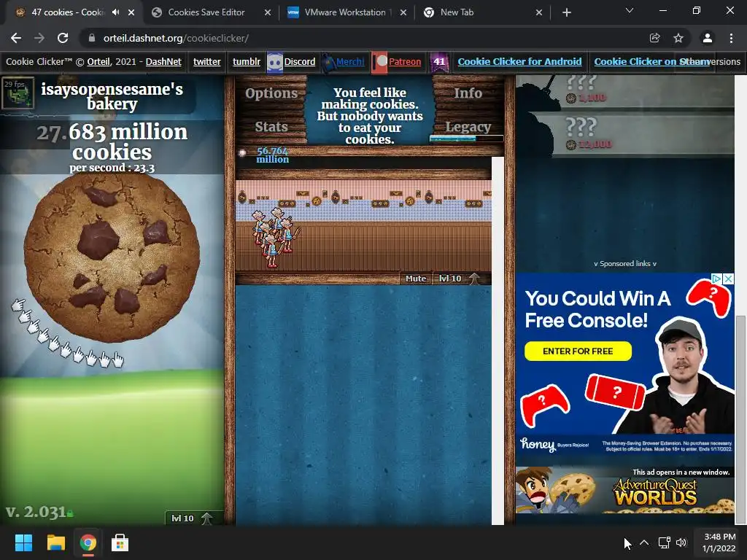747x560 pixels.
Task: Open File Explorer from taskbar
Action: coord(55,542)
